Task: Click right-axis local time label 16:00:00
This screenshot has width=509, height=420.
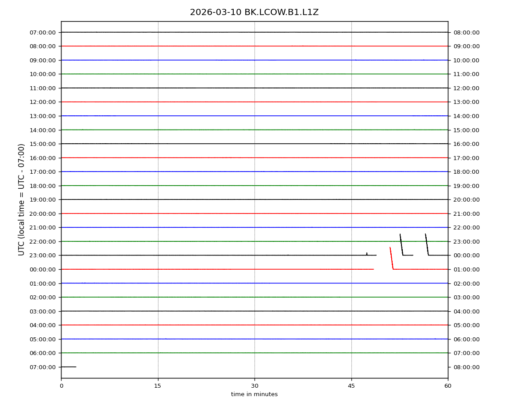Action: click(x=466, y=144)
